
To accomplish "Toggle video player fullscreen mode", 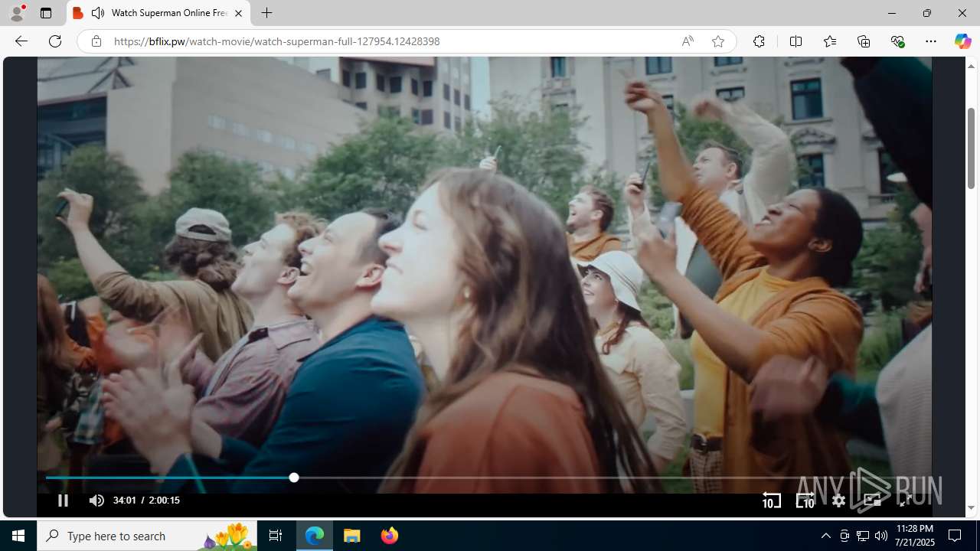I will click(905, 500).
